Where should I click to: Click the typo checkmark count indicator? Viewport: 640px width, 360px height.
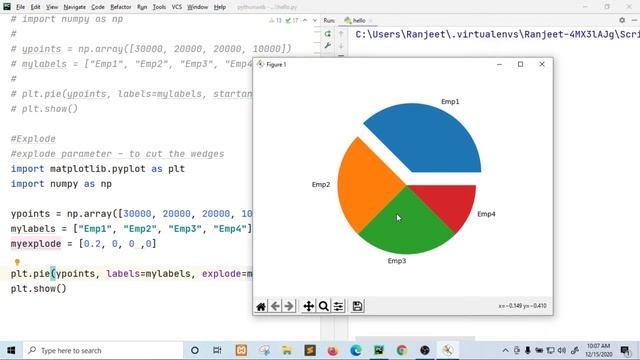click(292, 20)
